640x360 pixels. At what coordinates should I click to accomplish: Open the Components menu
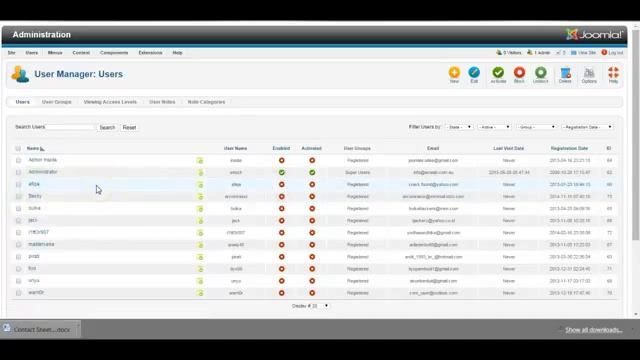pos(114,53)
